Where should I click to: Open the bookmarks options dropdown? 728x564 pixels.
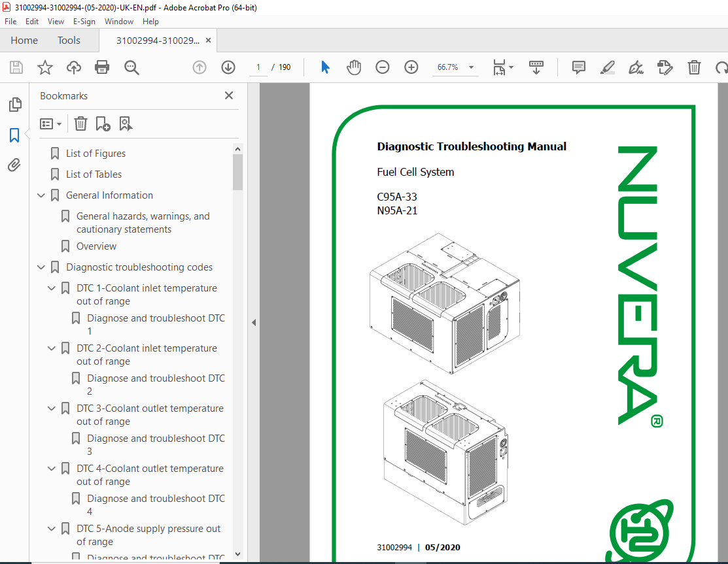point(50,124)
